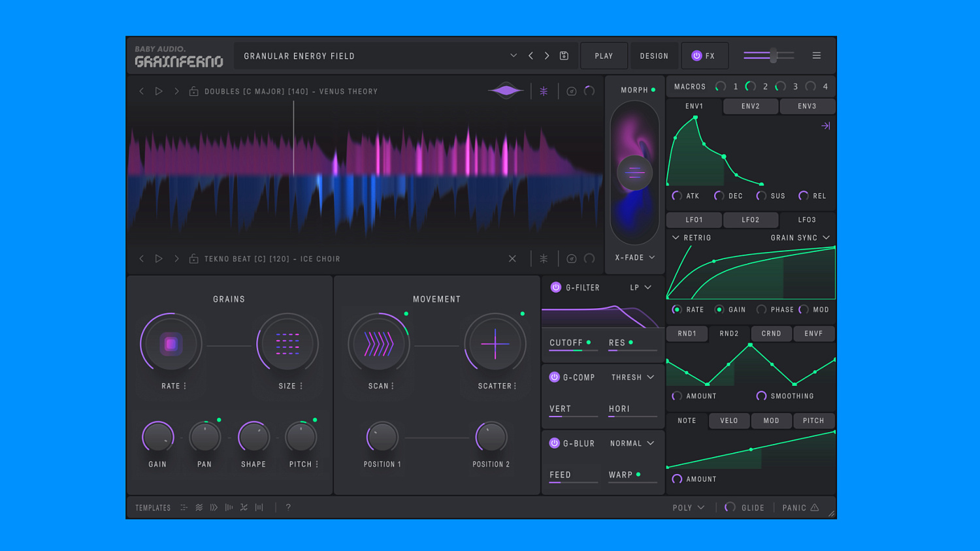Screen dimensions: 980x551
Task: Load the next preset with right arrow
Action: click(547, 56)
